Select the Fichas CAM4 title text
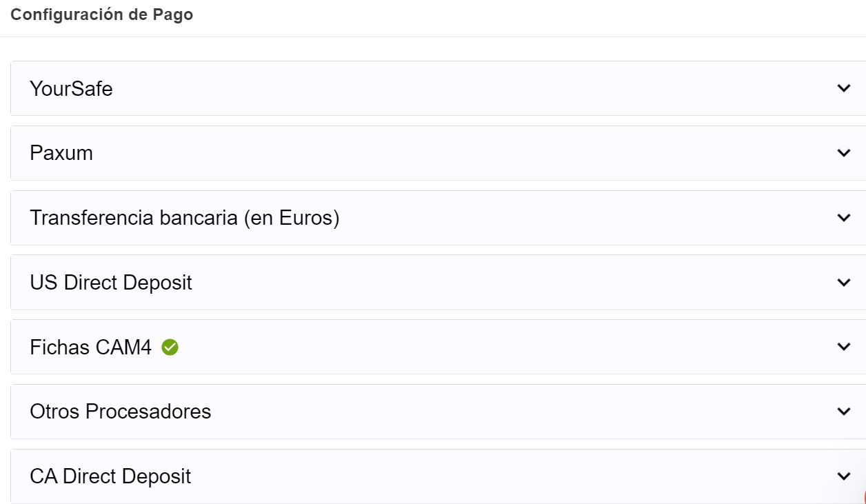This screenshot has width=866, height=504. click(90, 347)
